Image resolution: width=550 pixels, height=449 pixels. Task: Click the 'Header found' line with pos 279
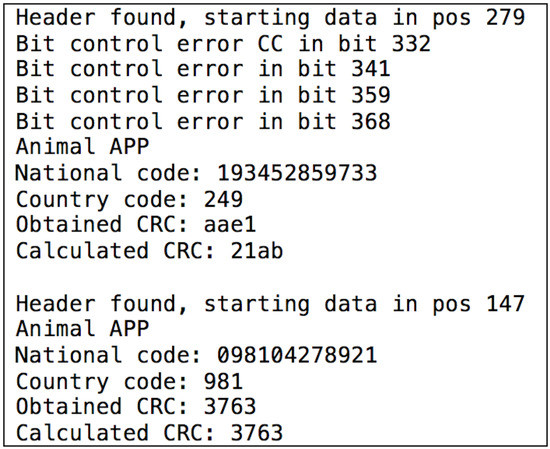[x=270, y=18]
